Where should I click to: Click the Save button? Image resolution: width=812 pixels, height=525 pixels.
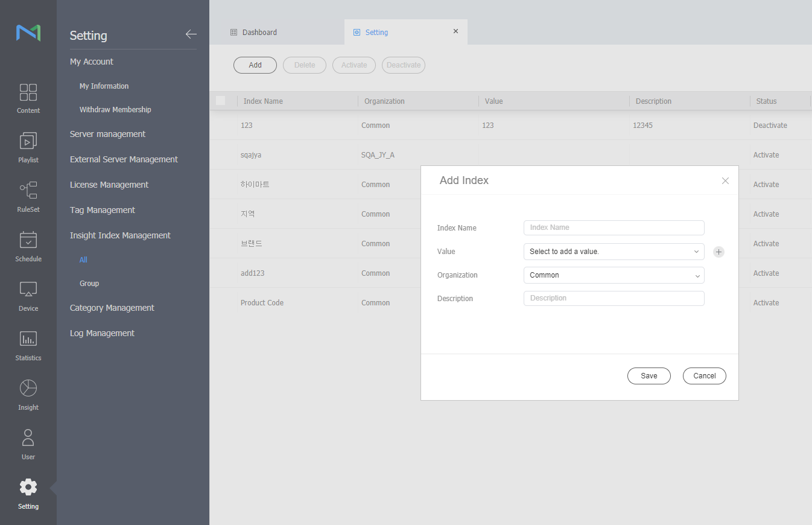point(649,376)
